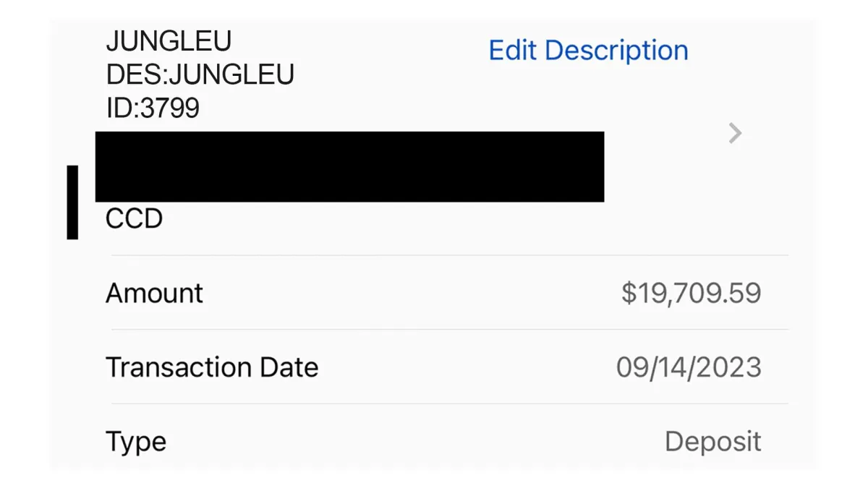This screenshot has height=488, width=868.
Task: Select the Deposit type value
Action: tap(712, 441)
